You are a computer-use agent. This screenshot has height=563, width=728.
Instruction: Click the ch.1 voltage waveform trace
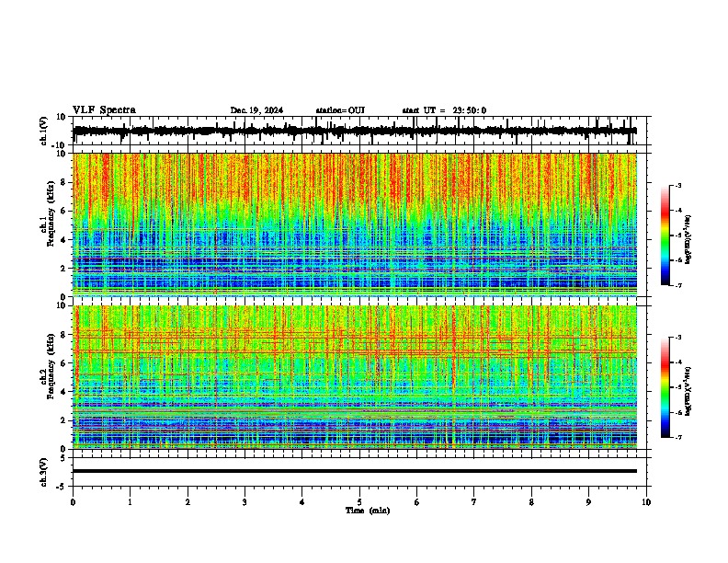coord(355,131)
